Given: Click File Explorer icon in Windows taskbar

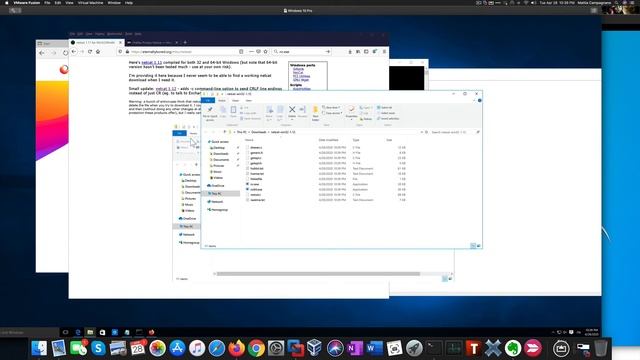Looking at the screenshot, I should click(x=90, y=332).
